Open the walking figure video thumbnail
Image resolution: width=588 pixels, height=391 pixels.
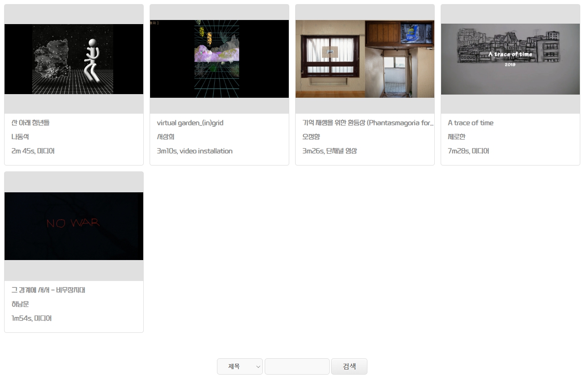point(74,59)
